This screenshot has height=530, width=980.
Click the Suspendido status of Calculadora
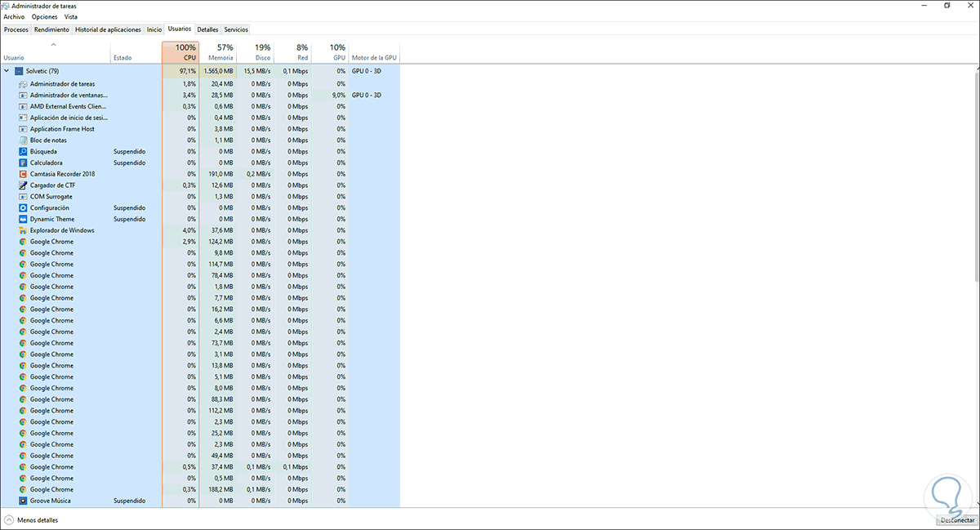(x=129, y=163)
